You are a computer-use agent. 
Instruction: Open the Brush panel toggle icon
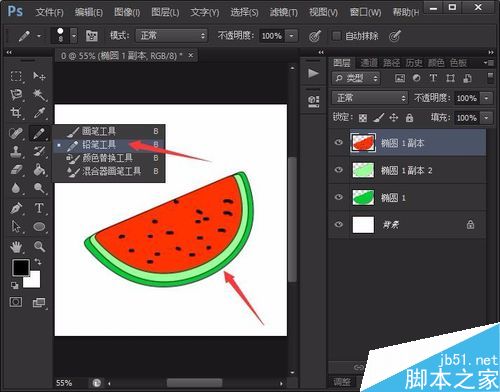point(92,35)
